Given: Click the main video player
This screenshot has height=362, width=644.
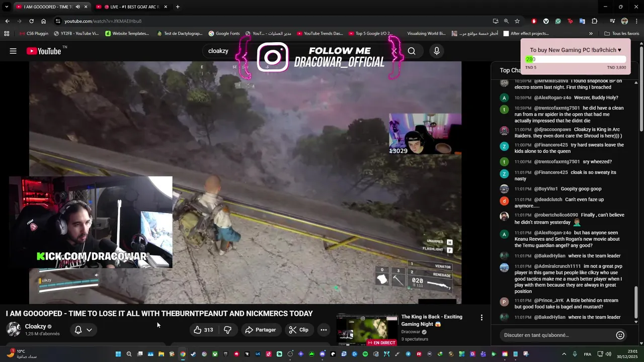Looking at the screenshot, I should 245,183.
